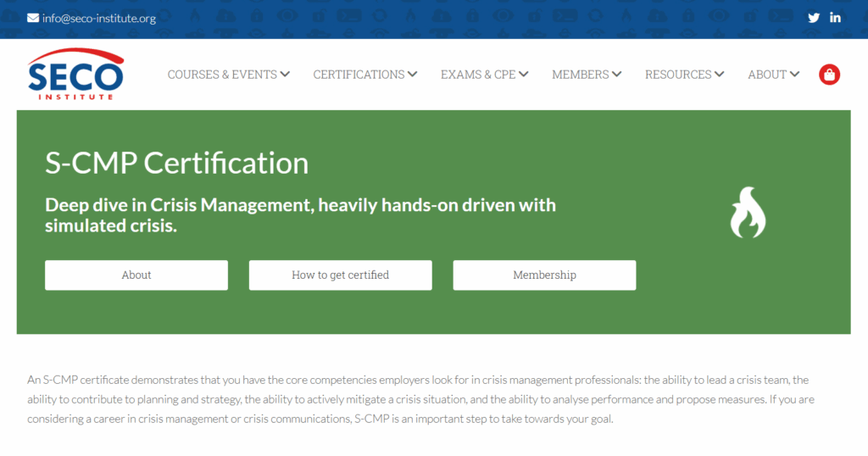The height and width of the screenshot is (456, 868).
Task: Expand the chevron beside About menu
Action: (794, 74)
